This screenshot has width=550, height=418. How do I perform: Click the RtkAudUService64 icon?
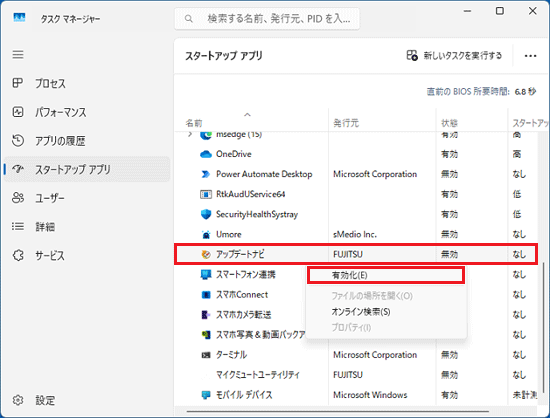[x=206, y=194]
